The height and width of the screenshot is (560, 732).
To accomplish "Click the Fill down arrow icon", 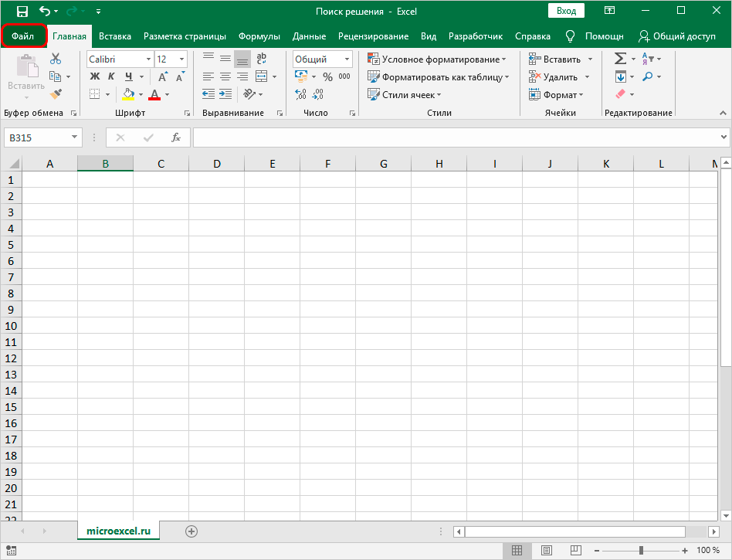I will 621,76.
